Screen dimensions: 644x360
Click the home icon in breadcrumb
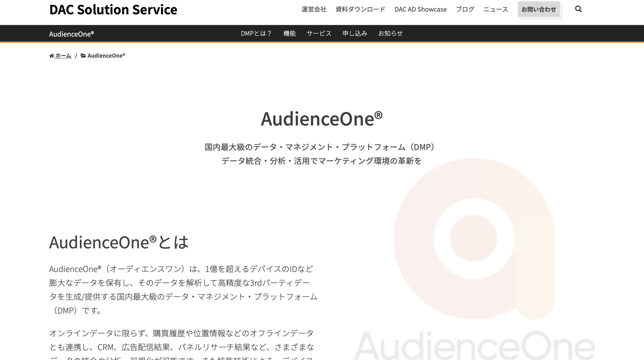pos(52,56)
